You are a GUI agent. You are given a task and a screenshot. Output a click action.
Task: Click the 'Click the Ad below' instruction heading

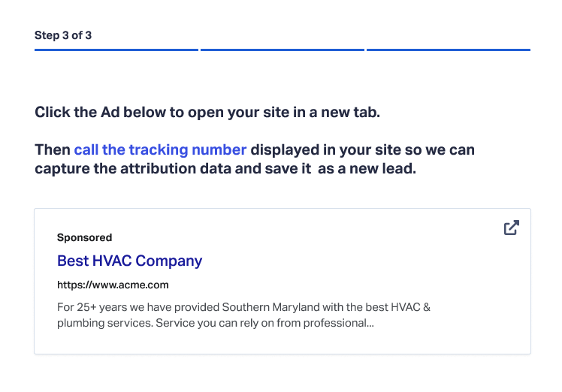coord(207,112)
